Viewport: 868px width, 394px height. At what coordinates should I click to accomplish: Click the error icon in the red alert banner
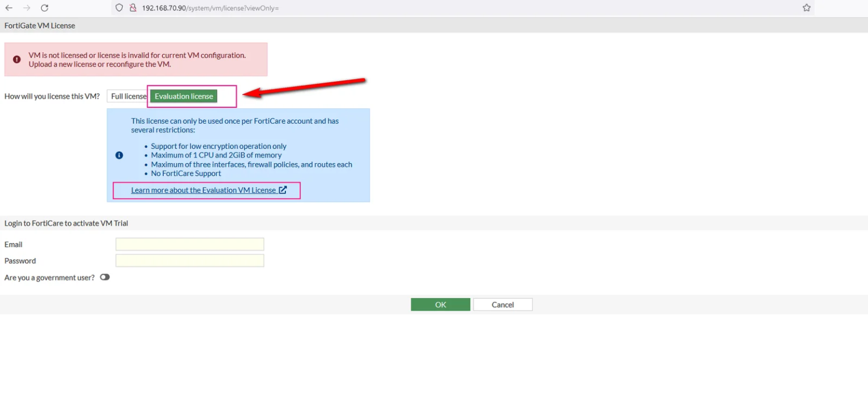tap(16, 59)
